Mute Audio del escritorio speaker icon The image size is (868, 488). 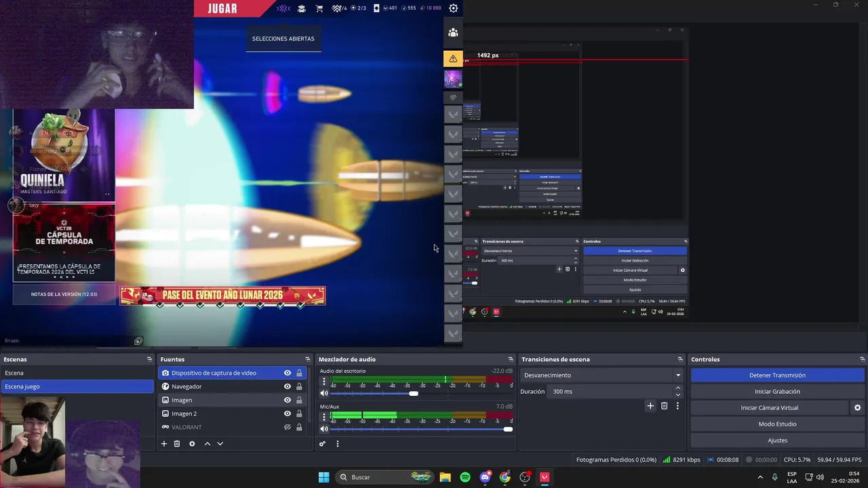pyautogui.click(x=324, y=393)
